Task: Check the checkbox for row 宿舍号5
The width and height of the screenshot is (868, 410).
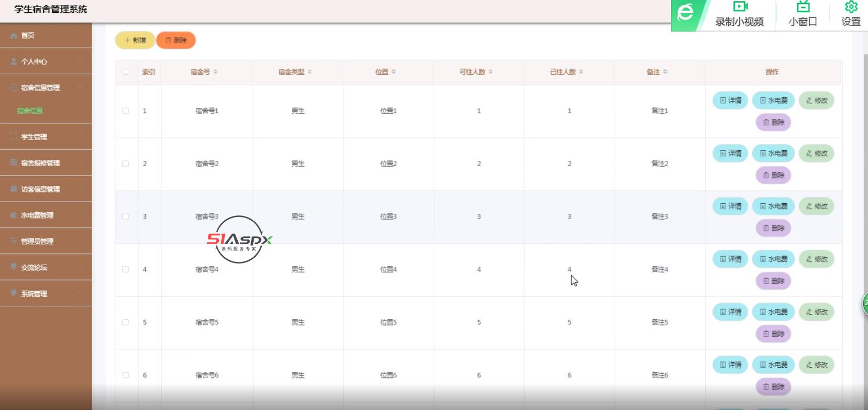Action: point(126,322)
